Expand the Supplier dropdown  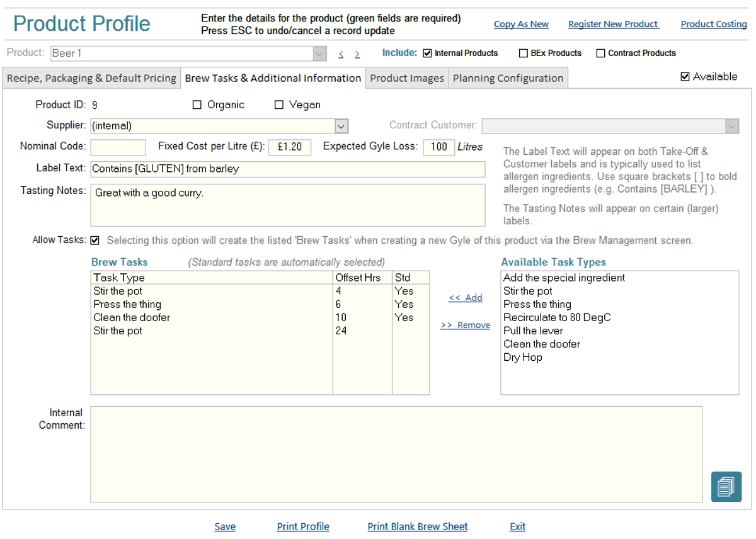click(341, 126)
